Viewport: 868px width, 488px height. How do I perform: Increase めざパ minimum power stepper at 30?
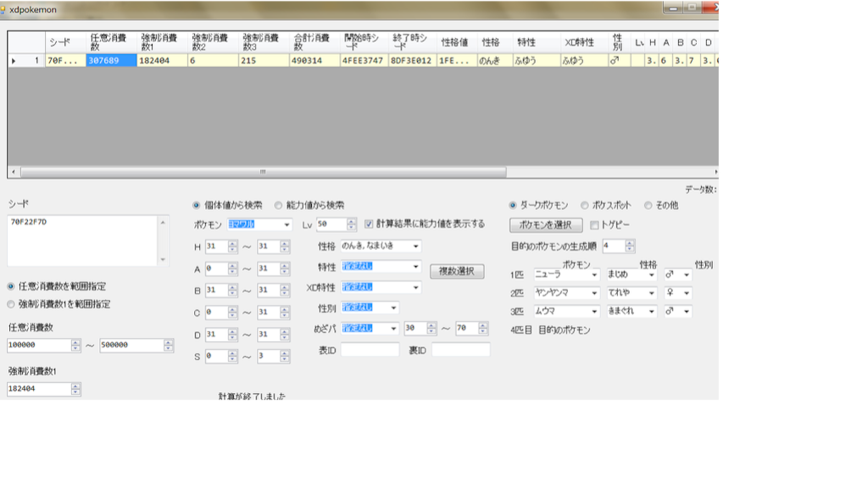click(431, 325)
